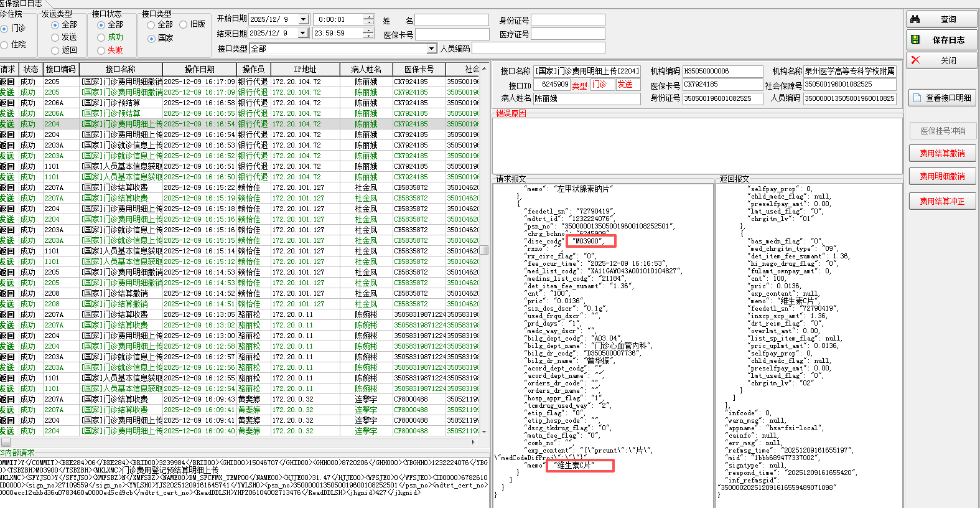Open the 开始日期 date dropdown

point(303,20)
